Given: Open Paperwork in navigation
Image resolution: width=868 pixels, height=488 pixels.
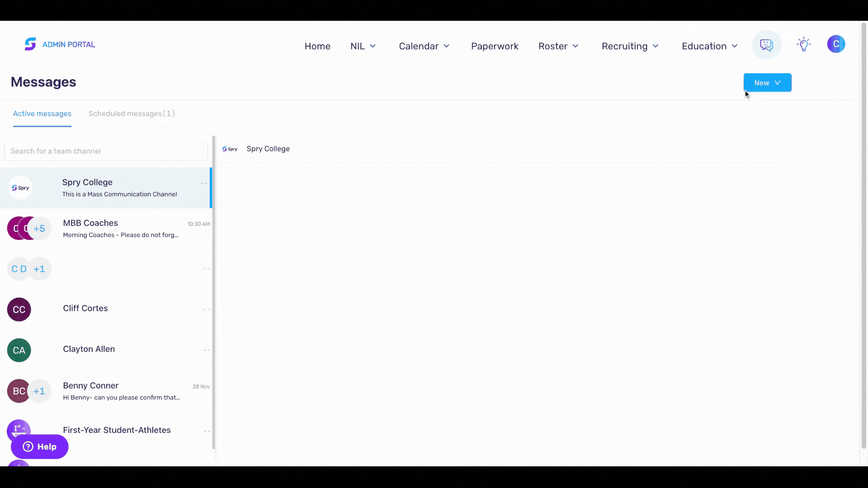Looking at the screenshot, I should tap(495, 46).
